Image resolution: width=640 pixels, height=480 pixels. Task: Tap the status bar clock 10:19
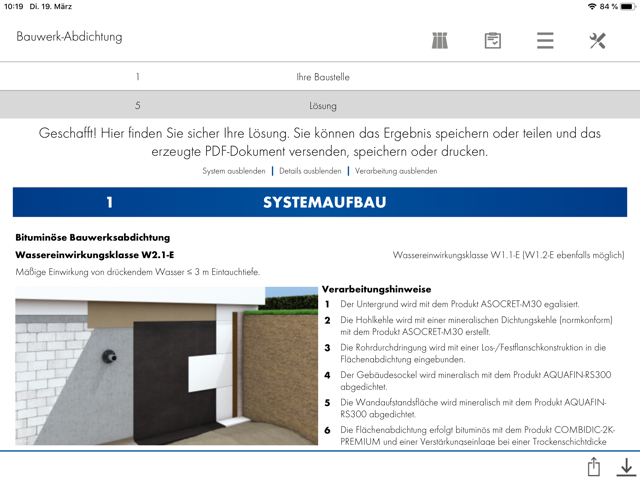click(13, 7)
